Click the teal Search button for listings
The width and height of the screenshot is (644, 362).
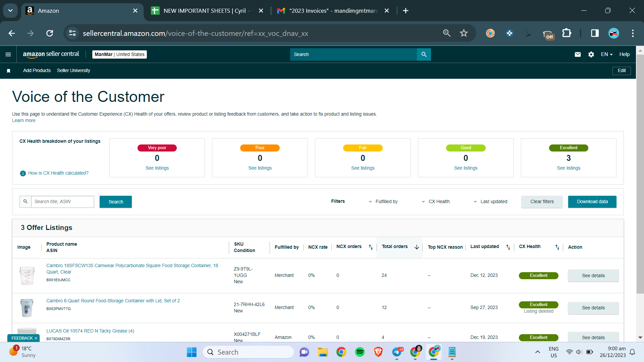[x=116, y=202]
